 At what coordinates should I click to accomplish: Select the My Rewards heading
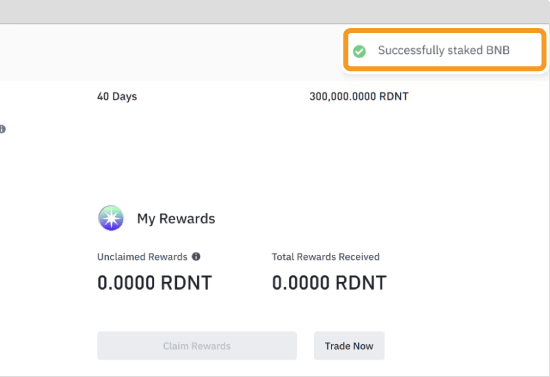[176, 218]
